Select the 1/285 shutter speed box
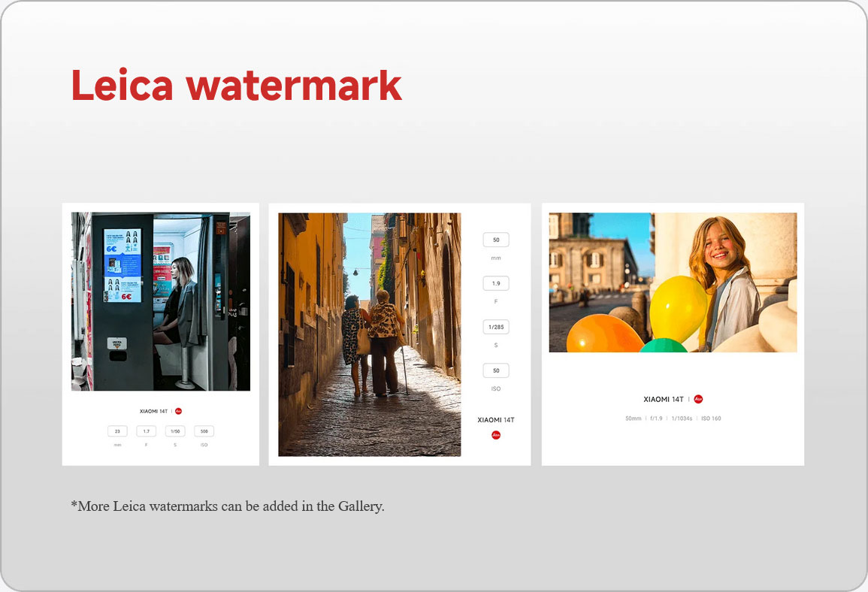 [496, 327]
